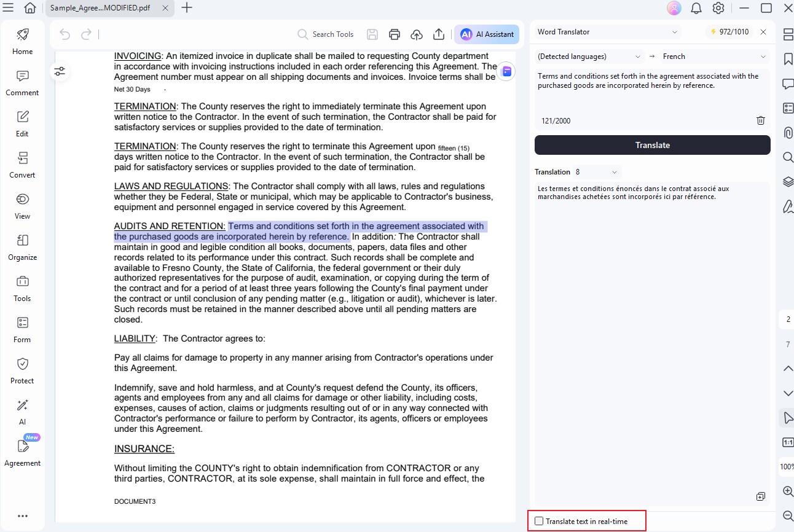Viewport: 794px width, 532px height.
Task: Zoom out of the document
Action: [x=788, y=516]
